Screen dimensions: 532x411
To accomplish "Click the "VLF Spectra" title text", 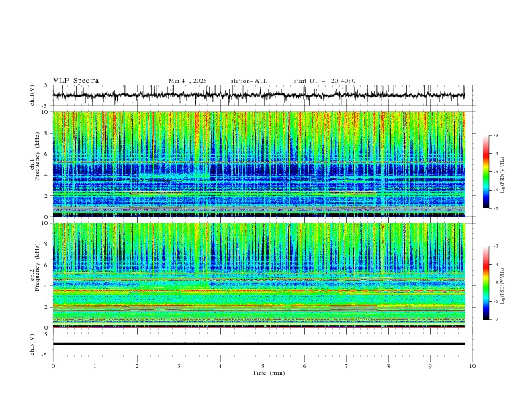I will [x=76, y=81].
